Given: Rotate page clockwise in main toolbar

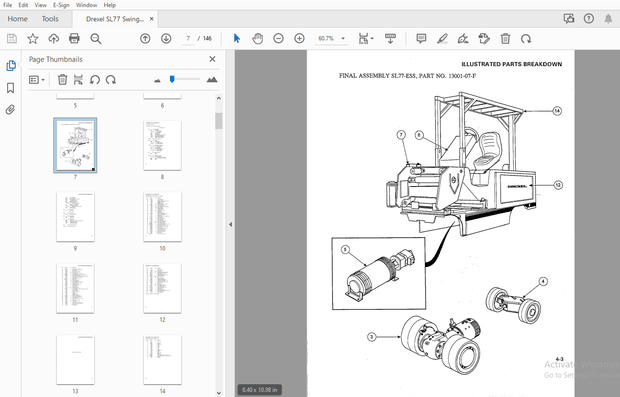Looking at the screenshot, I should click(x=526, y=39).
